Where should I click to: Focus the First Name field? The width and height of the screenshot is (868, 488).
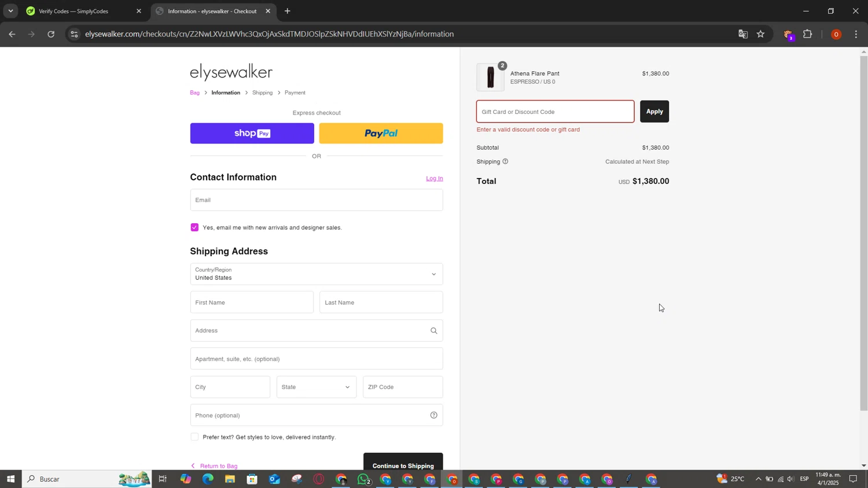[x=252, y=302]
